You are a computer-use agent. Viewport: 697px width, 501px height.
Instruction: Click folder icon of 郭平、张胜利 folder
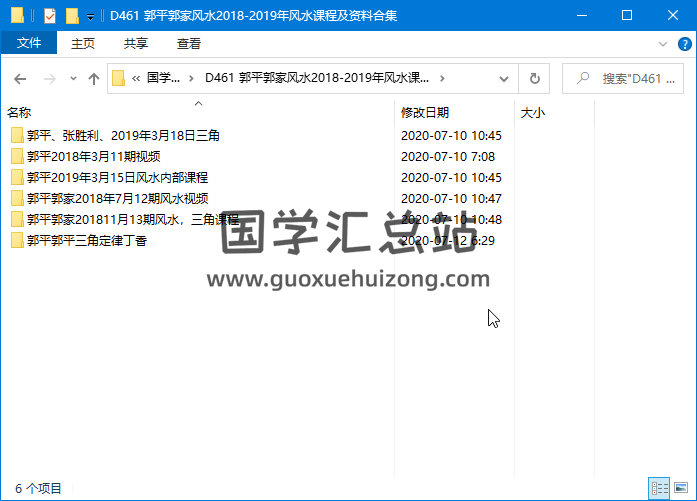(17, 135)
